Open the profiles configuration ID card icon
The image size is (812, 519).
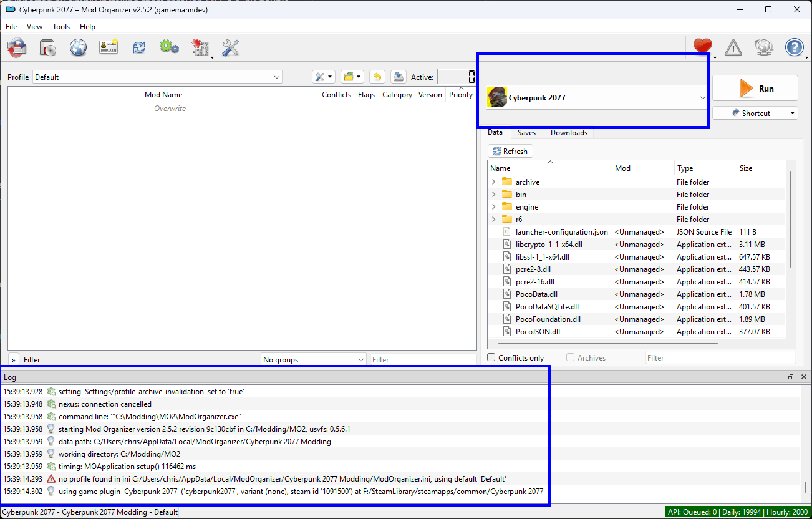(x=109, y=47)
